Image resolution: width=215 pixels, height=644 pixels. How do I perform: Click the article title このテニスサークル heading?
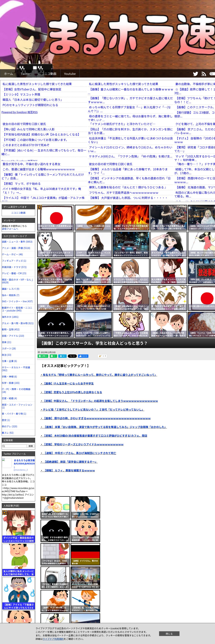pyautogui.click(x=94, y=343)
